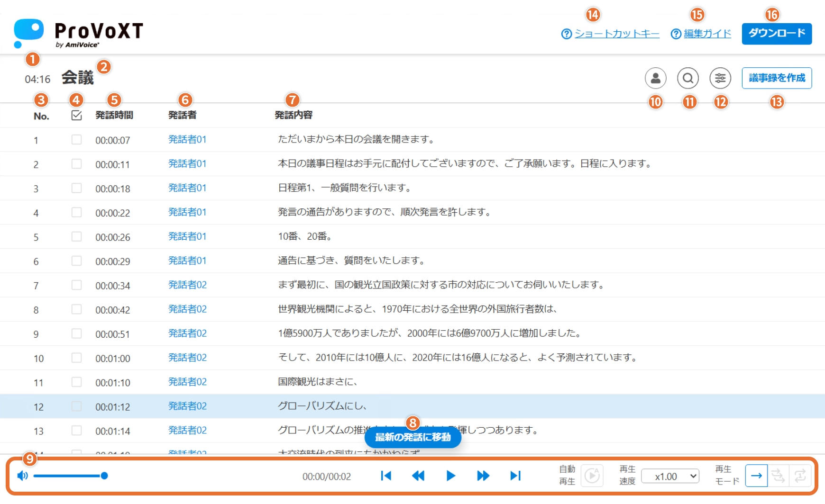Click speaker 発話者02 in row 9
This screenshot has height=504, width=825.
[187, 333]
